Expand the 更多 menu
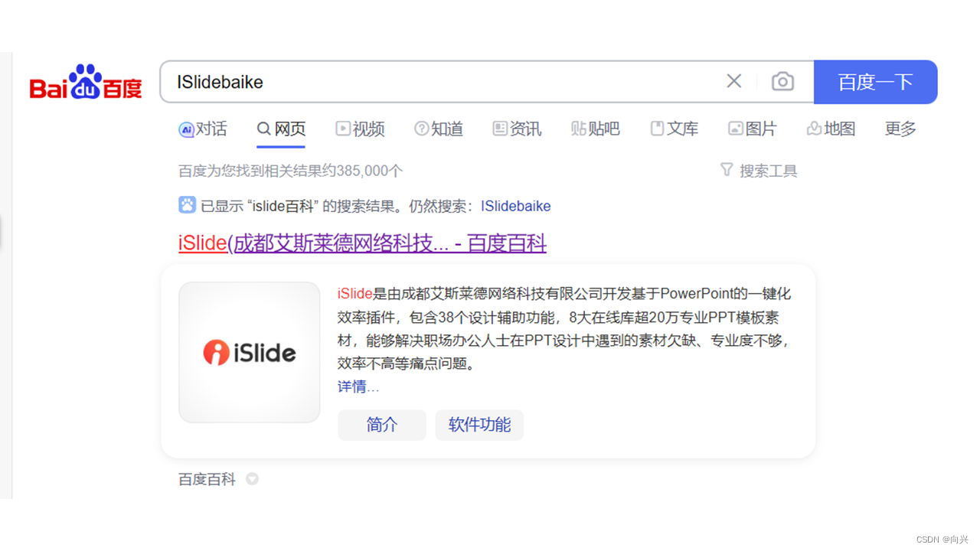 [900, 129]
